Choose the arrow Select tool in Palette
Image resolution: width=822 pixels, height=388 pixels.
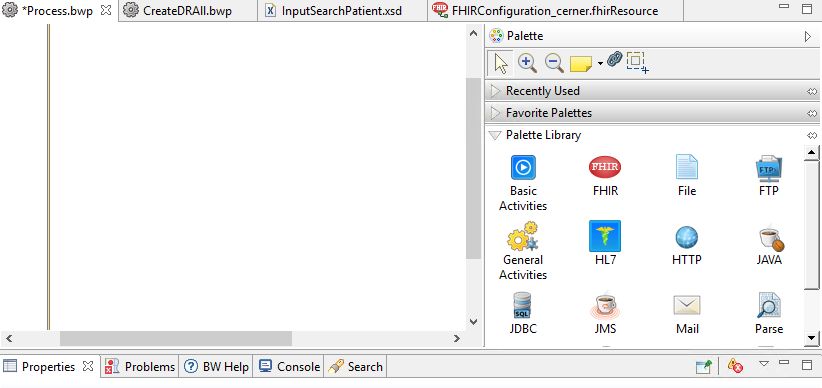pos(501,63)
